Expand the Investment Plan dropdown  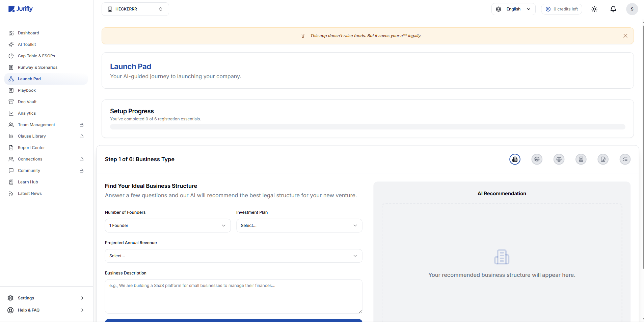[x=299, y=226]
